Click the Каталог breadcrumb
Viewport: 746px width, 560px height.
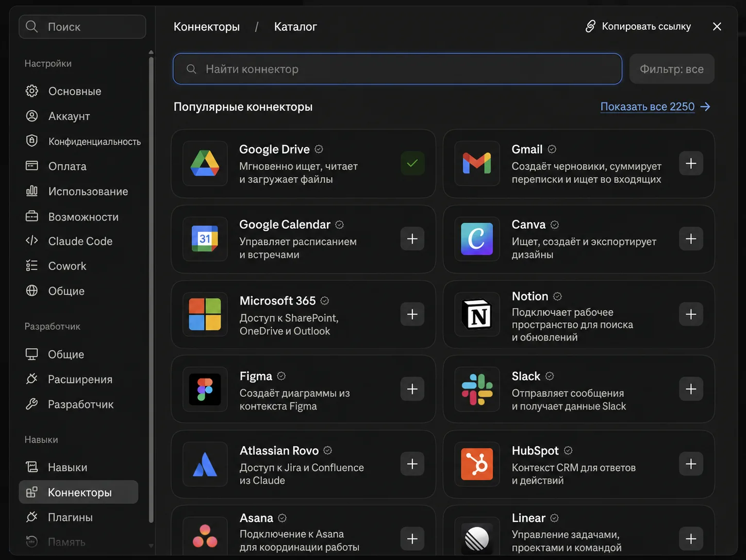point(295,27)
